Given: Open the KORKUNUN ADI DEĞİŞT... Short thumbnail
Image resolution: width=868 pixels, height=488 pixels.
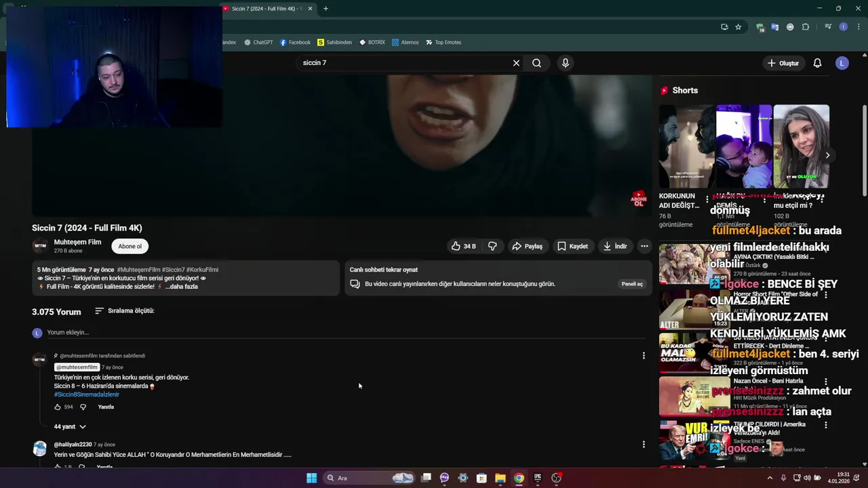Looking at the screenshot, I should coord(687,146).
